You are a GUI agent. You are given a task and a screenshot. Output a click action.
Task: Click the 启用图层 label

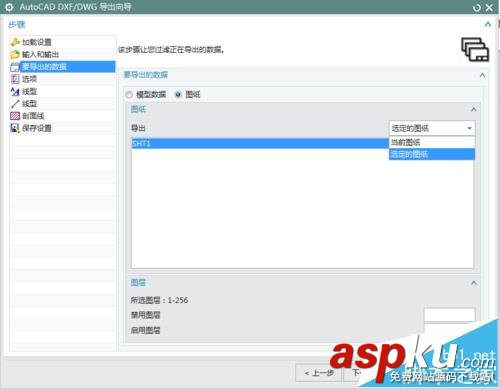(x=146, y=330)
